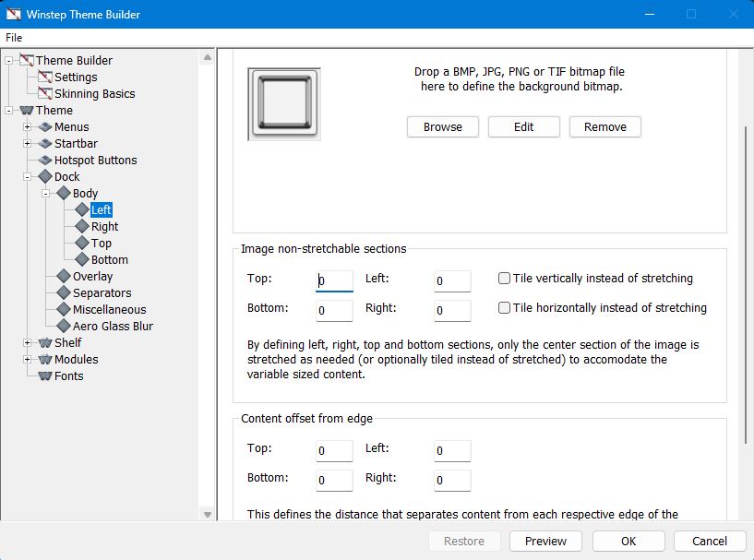Click the Fonts node icon
Image resolution: width=754 pixels, height=560 pixels.
coord(45,376)
